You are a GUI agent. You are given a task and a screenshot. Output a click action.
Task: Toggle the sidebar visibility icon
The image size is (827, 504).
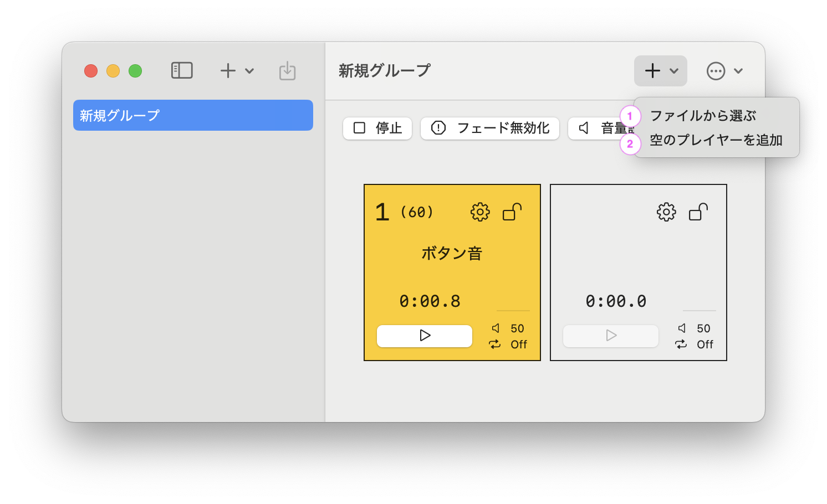[x=182, y=70]
